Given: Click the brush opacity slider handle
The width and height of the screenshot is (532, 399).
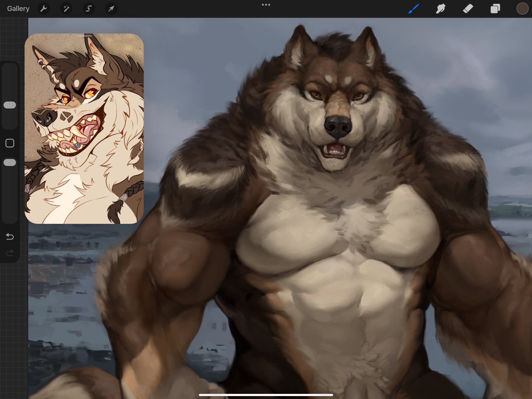Looking at the screenshot, I should click(x=10, y=162).
